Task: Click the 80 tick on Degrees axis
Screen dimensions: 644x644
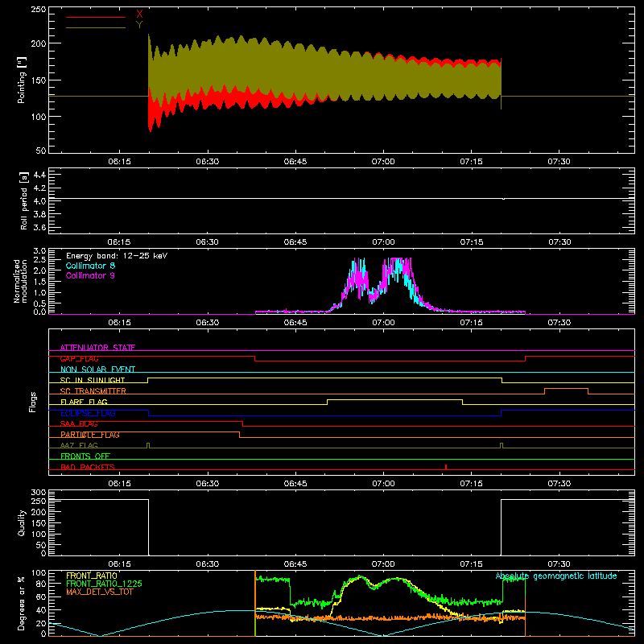Action: (41, 584)
